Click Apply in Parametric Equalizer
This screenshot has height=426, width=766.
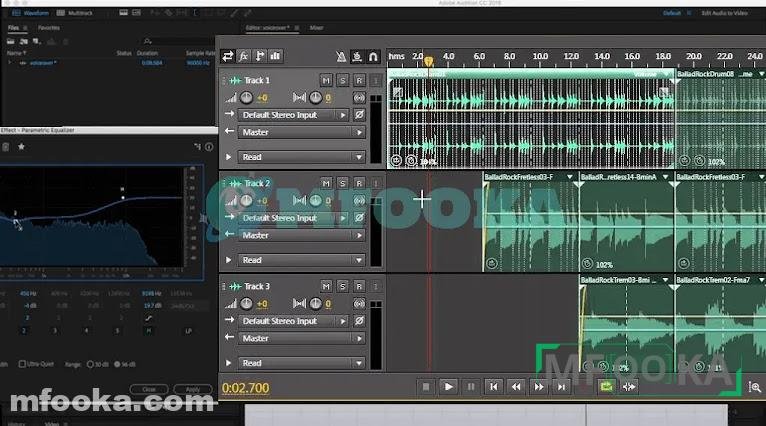point(193,389)
